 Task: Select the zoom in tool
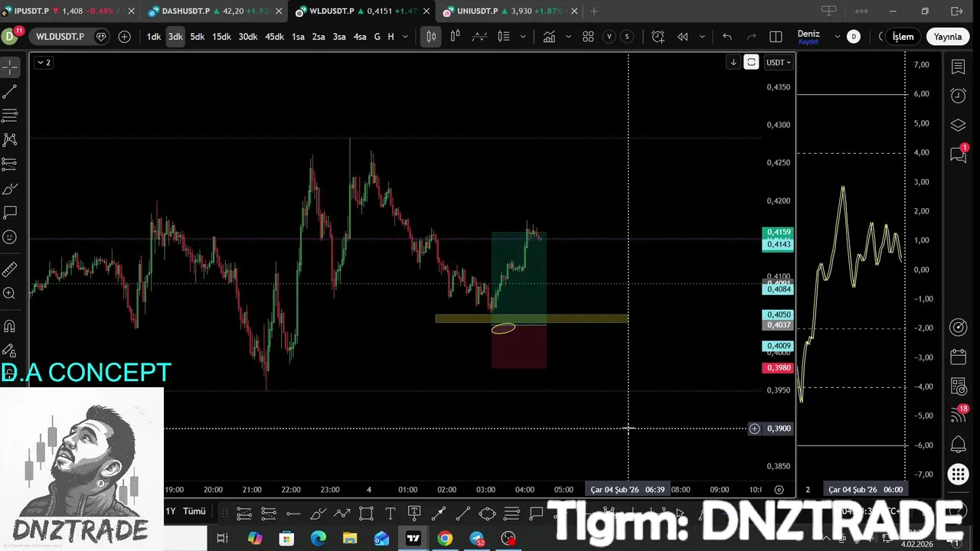pyautogui.click(x=10, y=294)
